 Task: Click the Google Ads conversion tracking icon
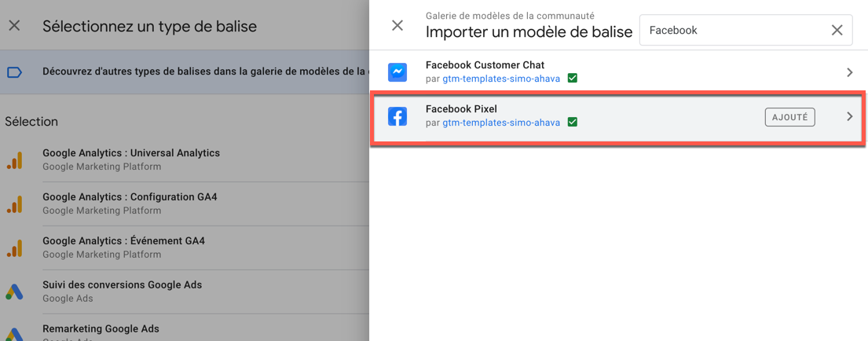[15, 291]
